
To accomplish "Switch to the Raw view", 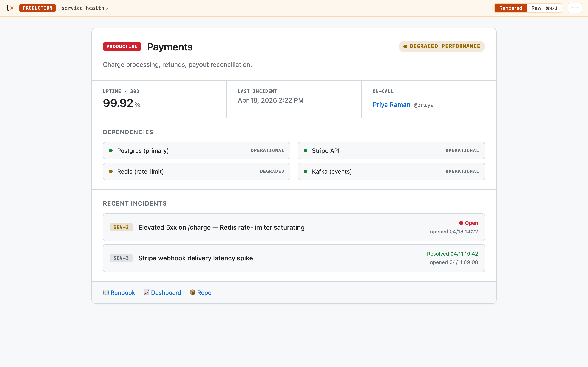I will [x=536, y=8].
